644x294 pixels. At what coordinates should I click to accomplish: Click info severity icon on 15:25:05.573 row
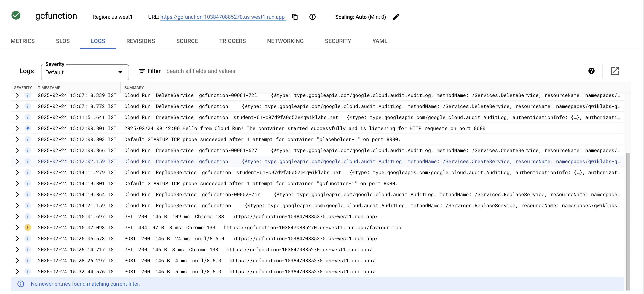pyautogui.click(x=28, y=238)
